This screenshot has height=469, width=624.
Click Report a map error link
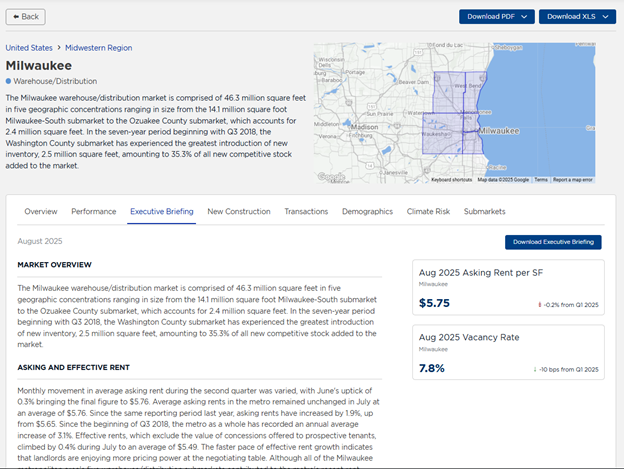click(x=573, y=180)
